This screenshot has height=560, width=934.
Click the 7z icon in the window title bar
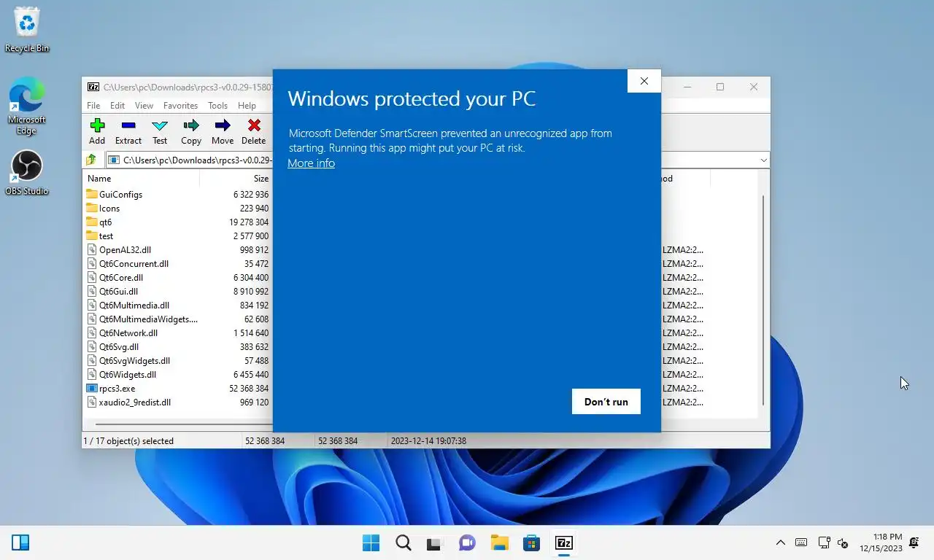[93, 87]
